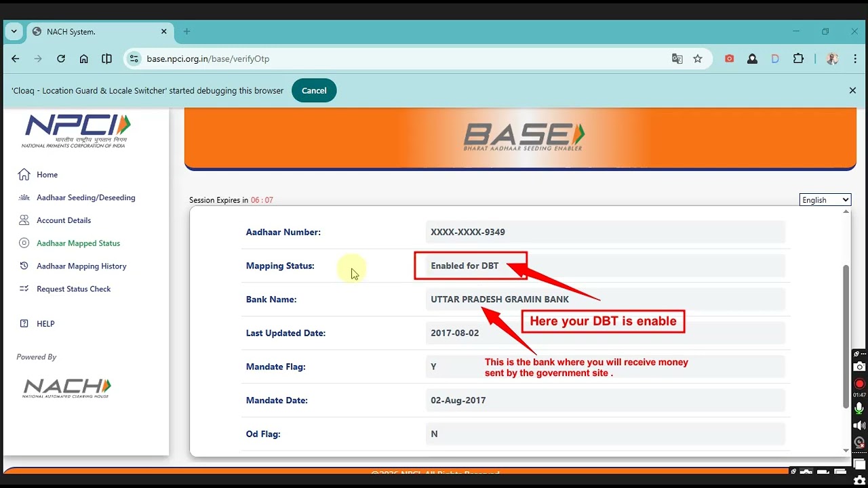Toggle the recorder webcam

tap(859, 443)
